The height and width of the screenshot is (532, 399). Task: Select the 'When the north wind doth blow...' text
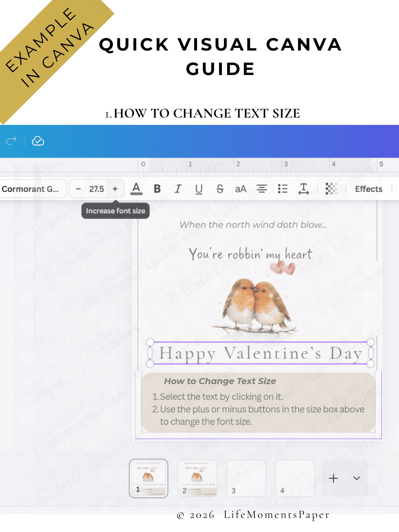(253, 225)
